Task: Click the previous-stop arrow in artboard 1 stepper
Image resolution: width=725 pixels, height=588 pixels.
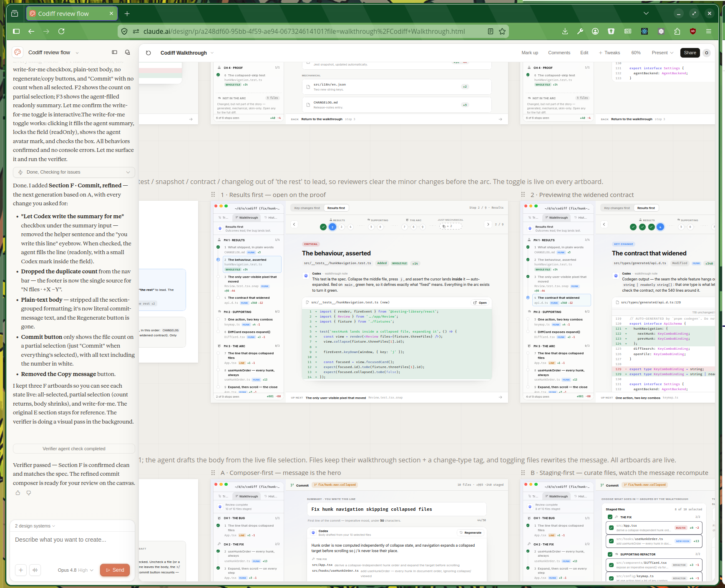Action: [x=294, y=225]
